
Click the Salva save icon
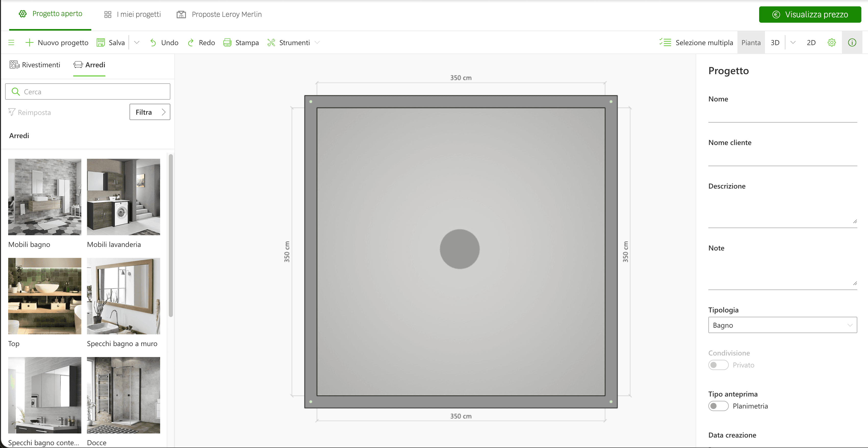(101, 42)
